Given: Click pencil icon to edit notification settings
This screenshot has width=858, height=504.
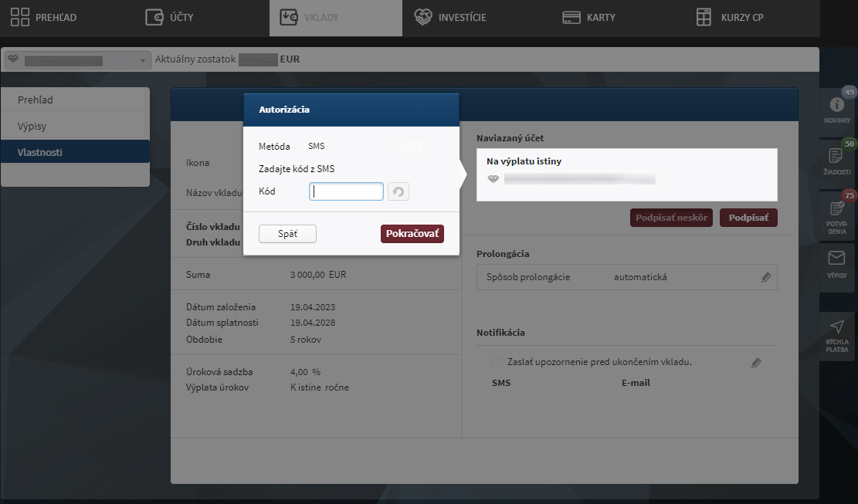Looking at the screenshot, I should [756, 363].
